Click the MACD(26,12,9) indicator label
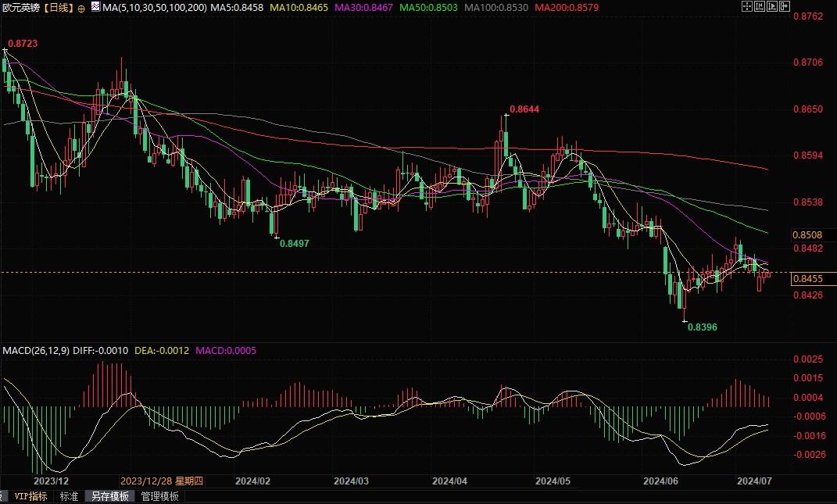 tap(36, 351)
